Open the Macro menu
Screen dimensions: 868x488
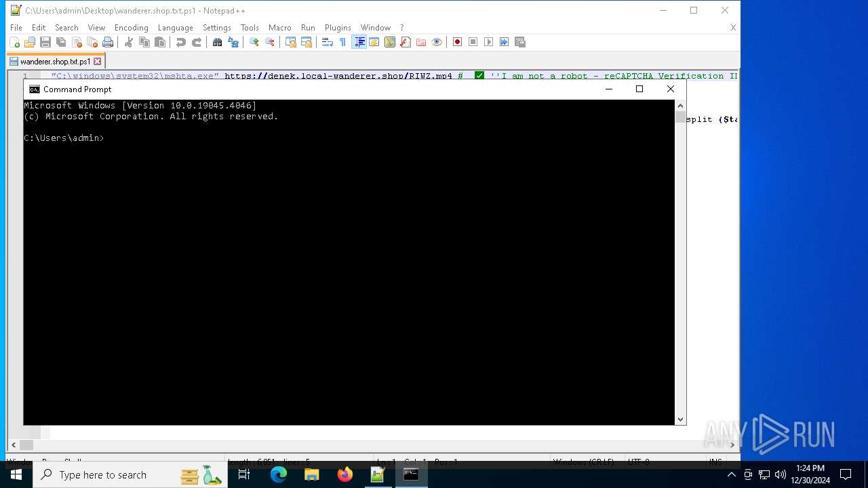click(279, 28)
